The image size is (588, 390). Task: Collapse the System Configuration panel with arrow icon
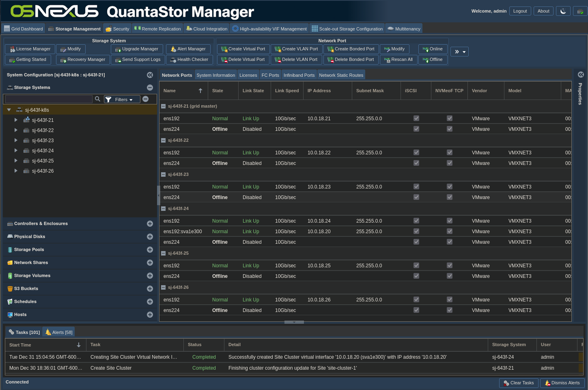(150, 75)
